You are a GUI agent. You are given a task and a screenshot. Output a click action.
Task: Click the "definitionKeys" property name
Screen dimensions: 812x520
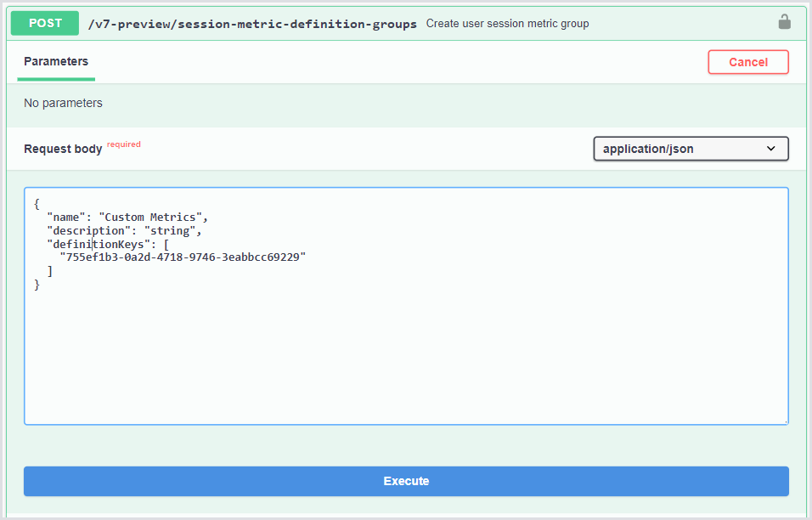coord(101,244)
